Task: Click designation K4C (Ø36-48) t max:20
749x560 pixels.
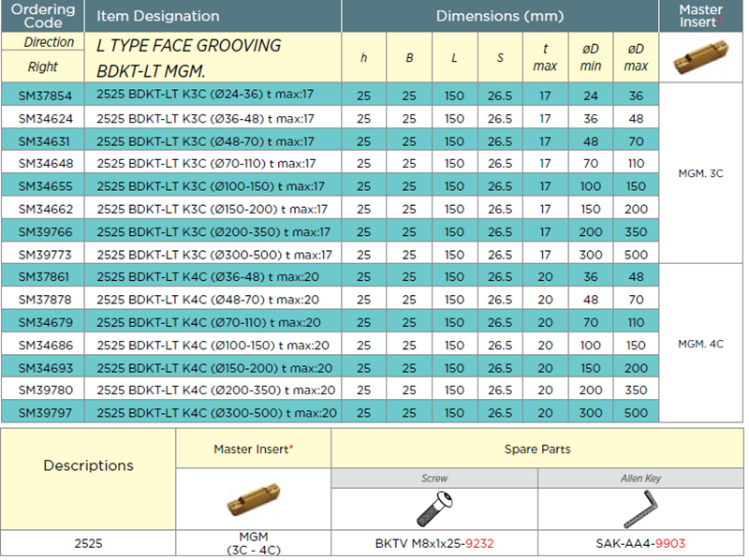Action: (x=208, y=276)
